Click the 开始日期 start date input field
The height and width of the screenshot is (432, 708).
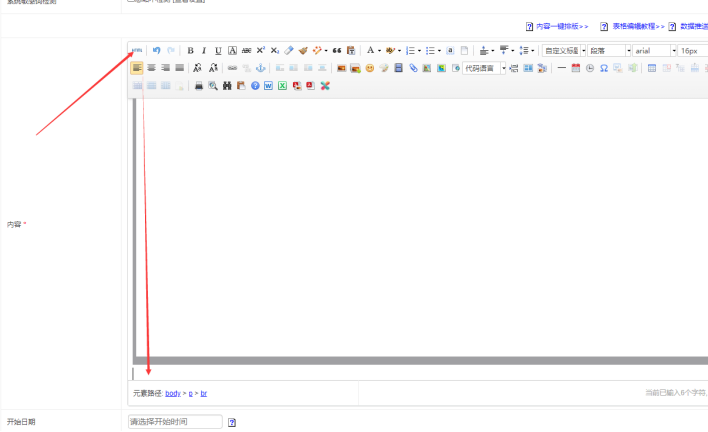point(175,422)
